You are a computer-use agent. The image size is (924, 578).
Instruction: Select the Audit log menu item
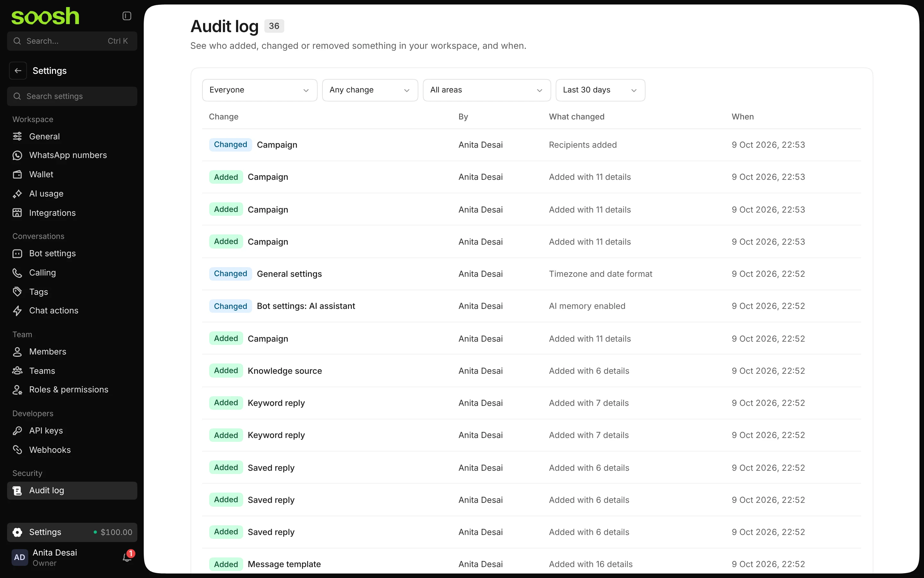pyautogui.click(x=72, y=490)
